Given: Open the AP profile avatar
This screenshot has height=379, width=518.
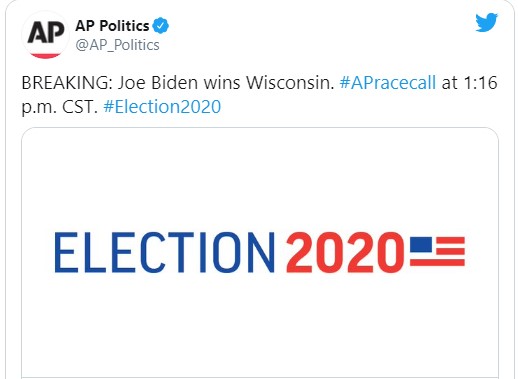Looking at the screenshot, I should (x=45, y=35).
